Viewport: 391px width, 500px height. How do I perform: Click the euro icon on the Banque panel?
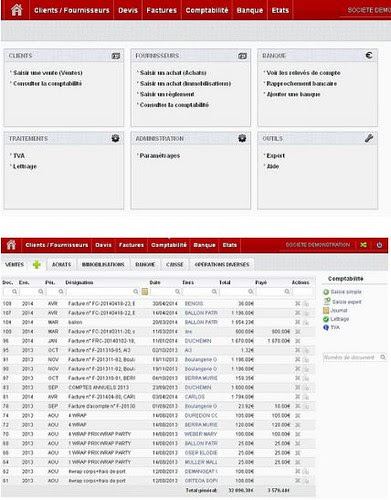[369, 55]
